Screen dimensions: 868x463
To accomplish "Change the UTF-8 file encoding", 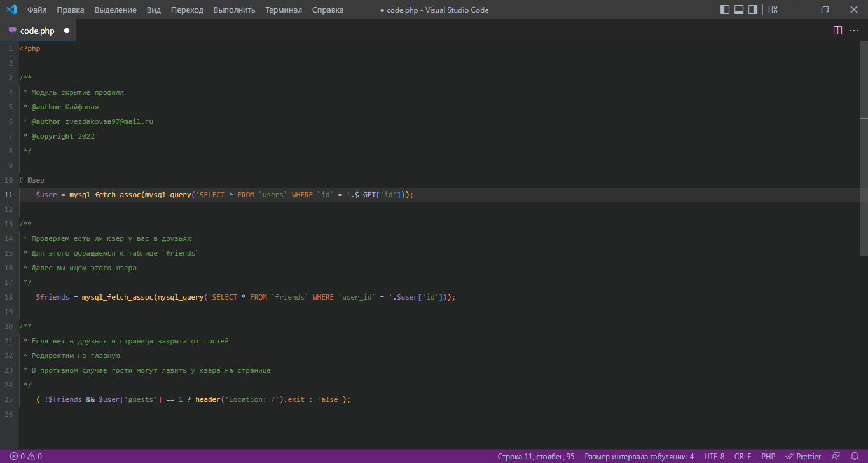I will 714,456.
